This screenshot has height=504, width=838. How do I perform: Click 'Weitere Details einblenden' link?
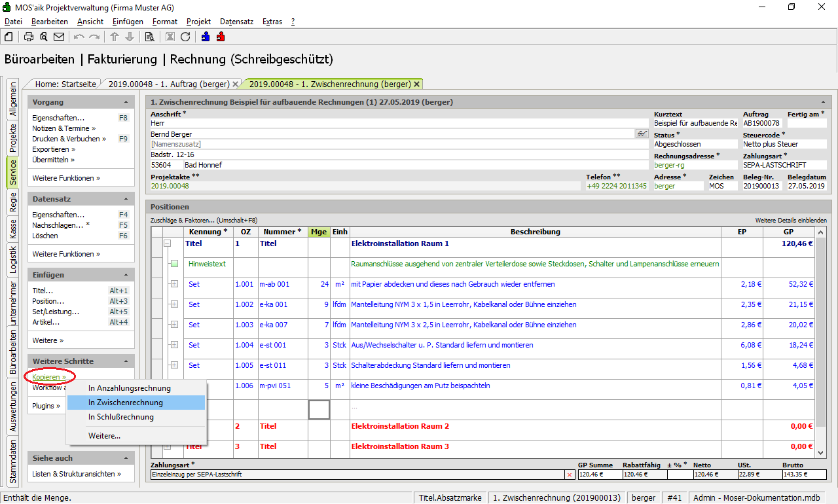coord(790,221)
